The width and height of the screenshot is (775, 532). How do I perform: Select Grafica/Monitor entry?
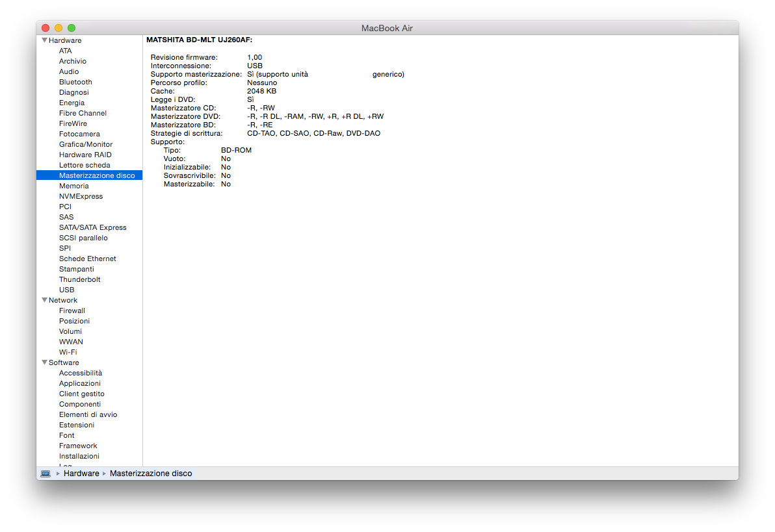coord(86,144)
